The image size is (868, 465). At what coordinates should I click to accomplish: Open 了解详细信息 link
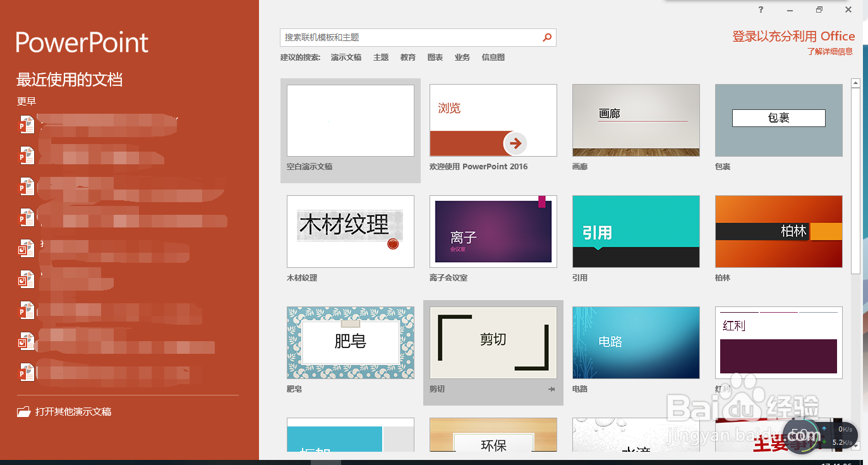[830, 52]
